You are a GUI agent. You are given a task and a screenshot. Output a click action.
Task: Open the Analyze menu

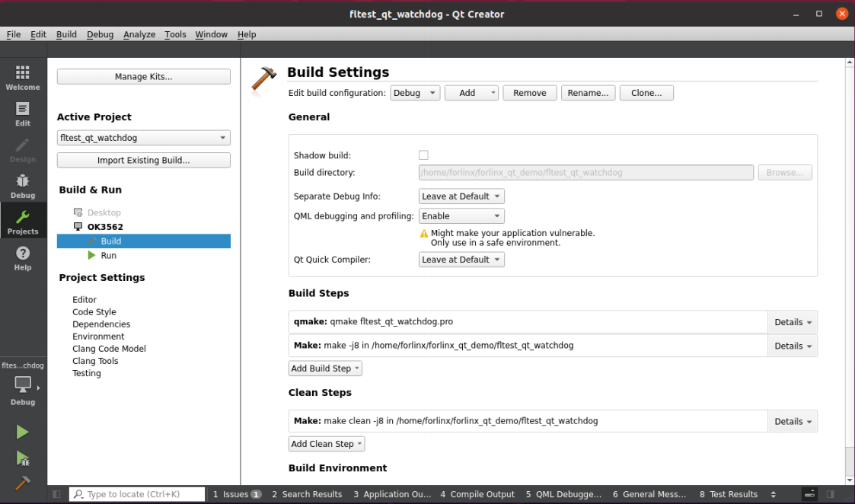point(139,34)
